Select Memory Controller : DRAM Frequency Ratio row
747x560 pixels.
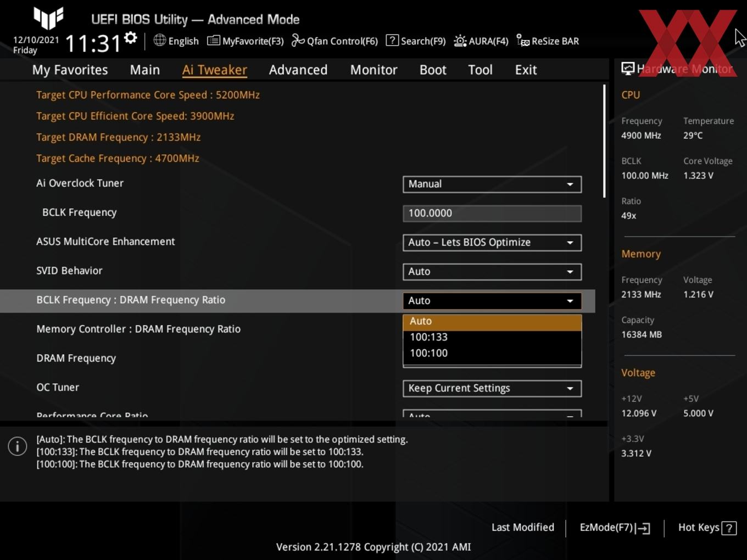(x=297, y=329)
